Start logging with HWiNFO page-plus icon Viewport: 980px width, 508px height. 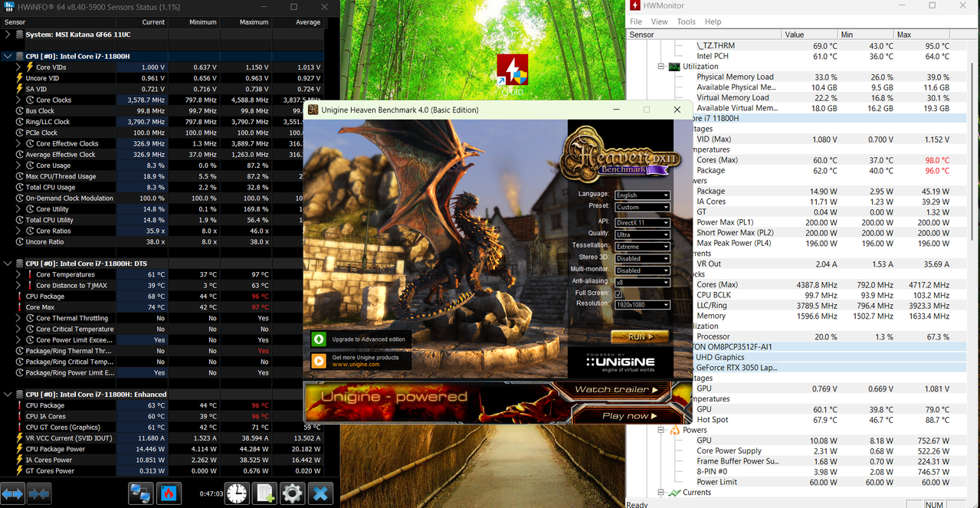pyautogui.click(x=265, y=494)
